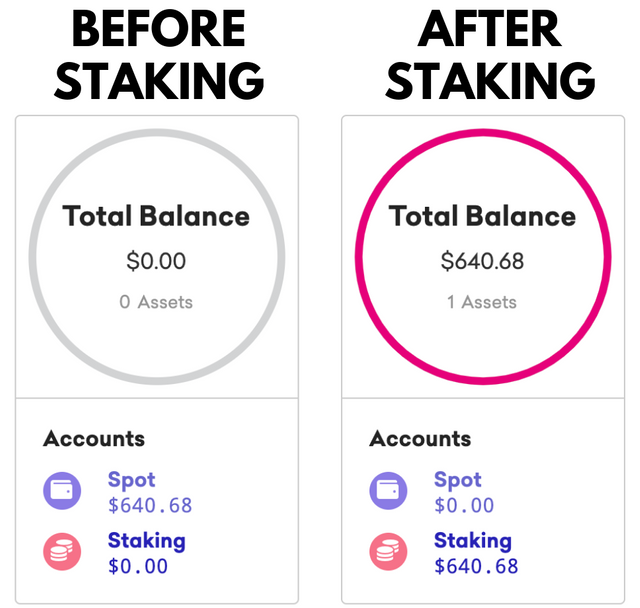Viewport: 640px width, 608px height.
Task: Select the $640.68 Staking balance amount
Action: 476,566
